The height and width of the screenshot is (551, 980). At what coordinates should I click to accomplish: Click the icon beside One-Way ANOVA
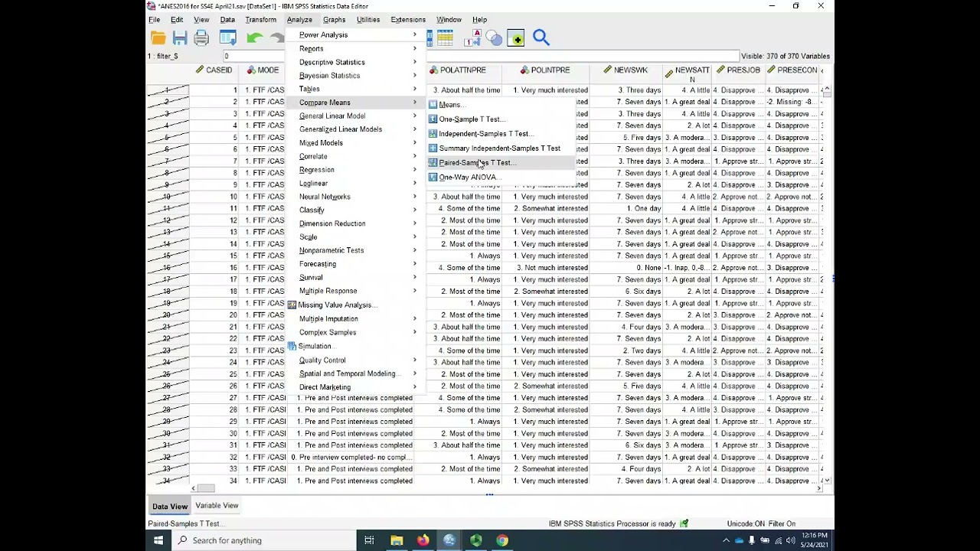click(x=433, y=178)
